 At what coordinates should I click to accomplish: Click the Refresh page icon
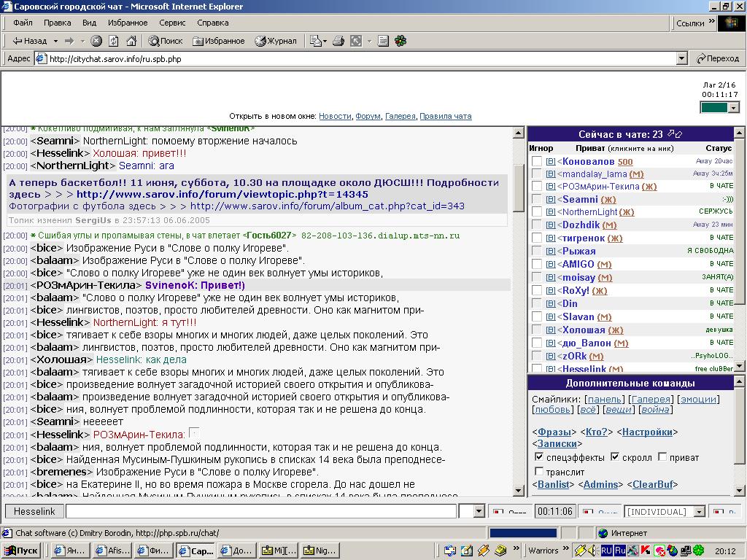coord(115,42)
